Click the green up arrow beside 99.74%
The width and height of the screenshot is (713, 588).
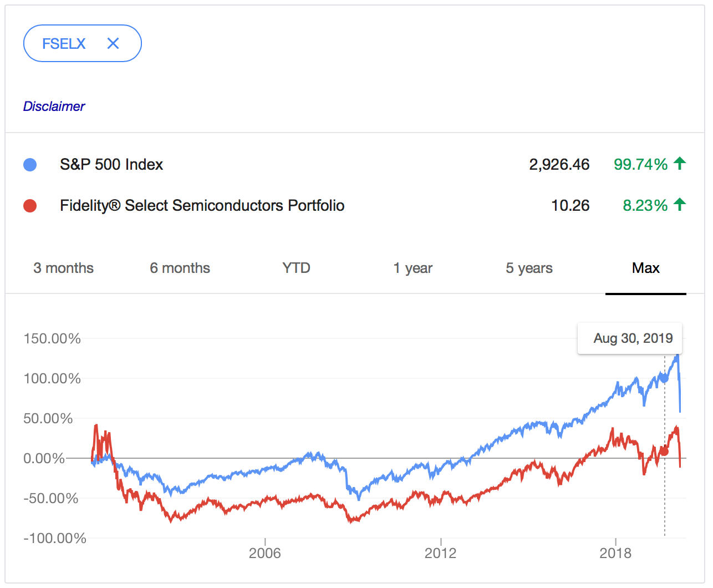tap(680, 163)
